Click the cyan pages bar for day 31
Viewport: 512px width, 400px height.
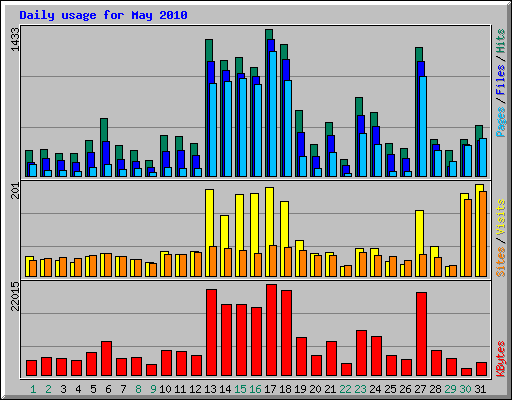coord(483,158)
